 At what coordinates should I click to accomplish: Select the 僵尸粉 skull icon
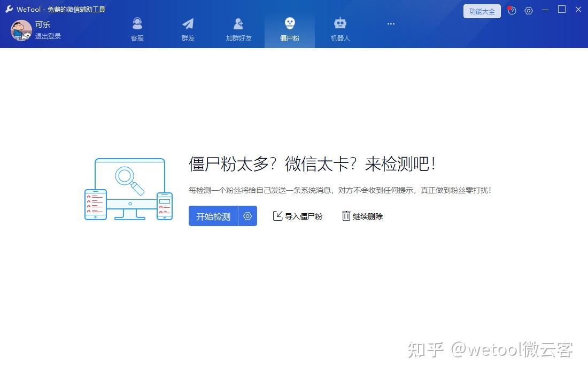289,23
